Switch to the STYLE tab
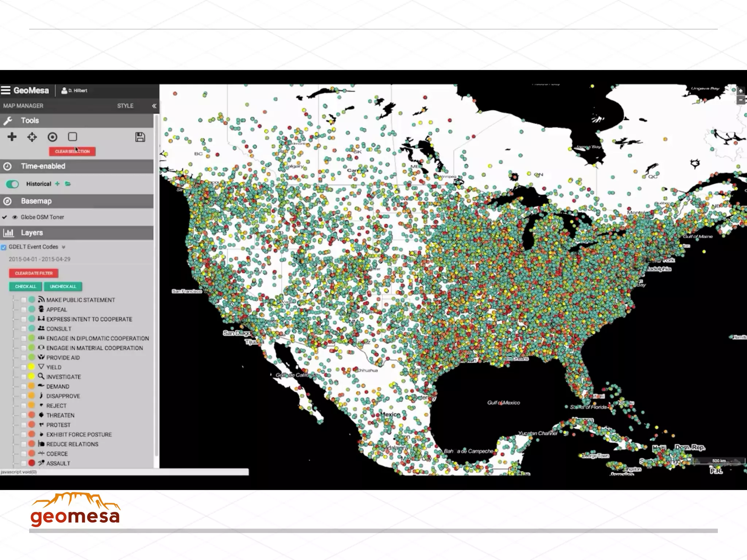The width and height of the screenshot is (747, 560). point(125,106)
